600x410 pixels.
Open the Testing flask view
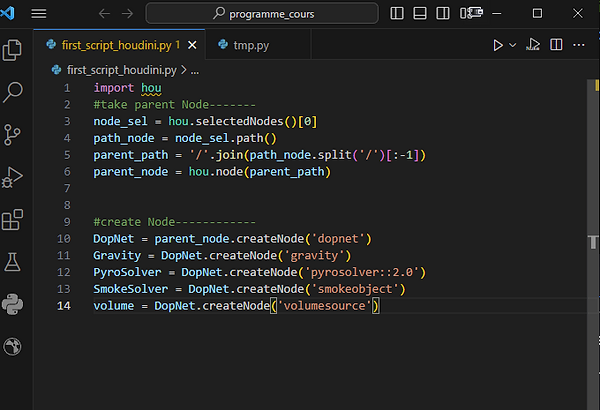tap(13, 262)
